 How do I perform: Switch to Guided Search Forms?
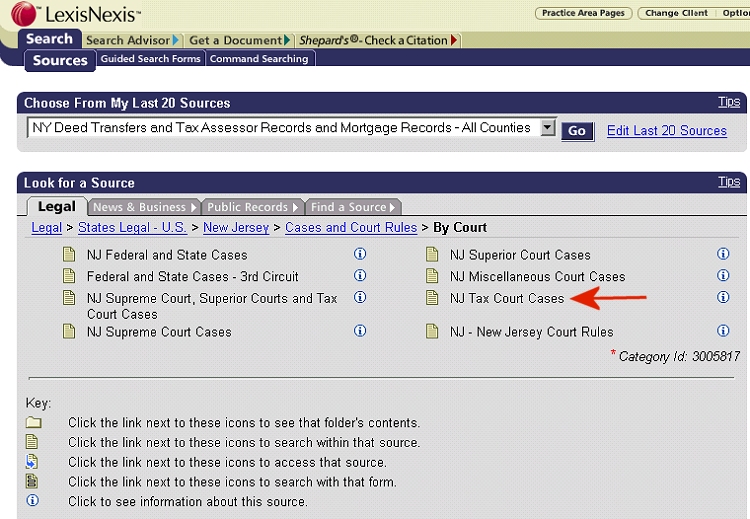(150, 58)
